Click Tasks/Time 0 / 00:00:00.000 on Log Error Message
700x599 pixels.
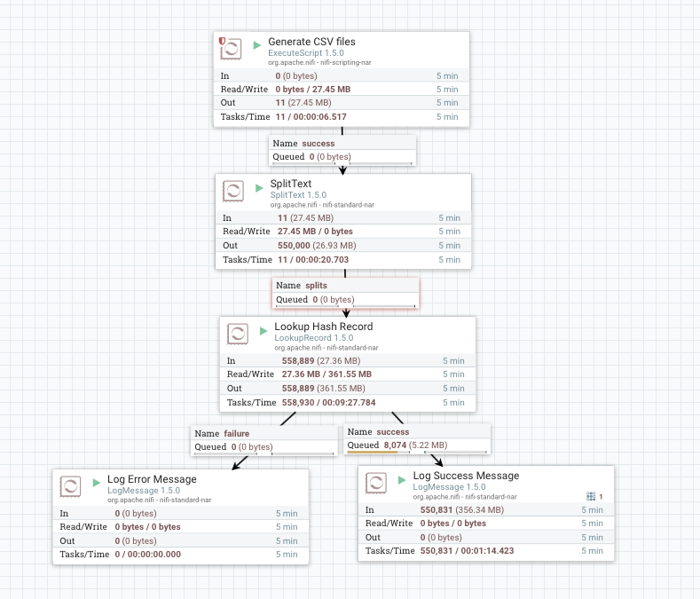coord(181,555)
